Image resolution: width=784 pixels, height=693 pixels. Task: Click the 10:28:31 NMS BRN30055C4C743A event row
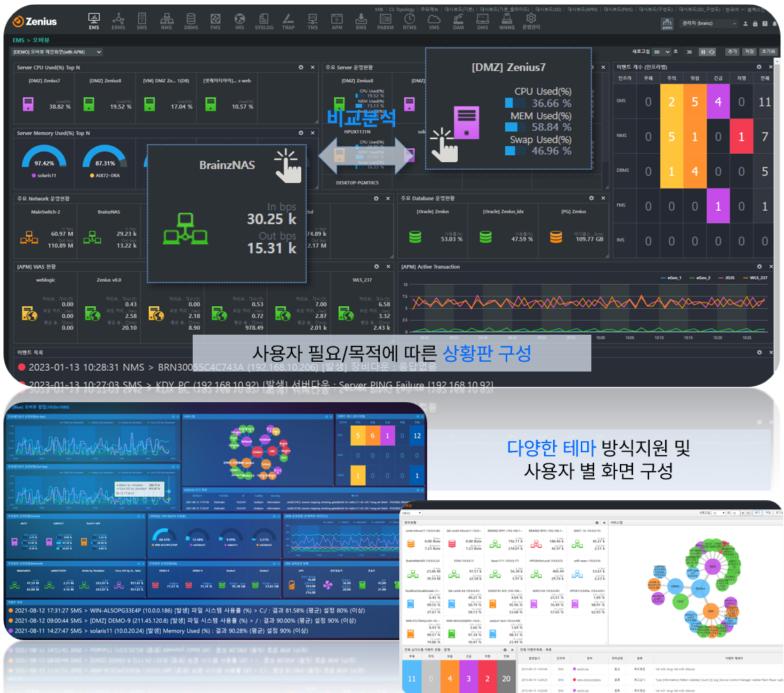(x=227, y=367)
